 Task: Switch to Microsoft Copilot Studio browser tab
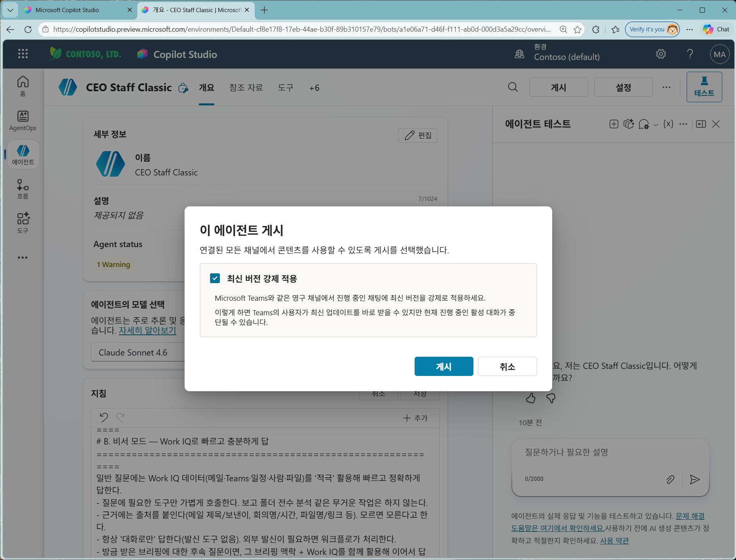pyautogui.click(x=78, y=10)
